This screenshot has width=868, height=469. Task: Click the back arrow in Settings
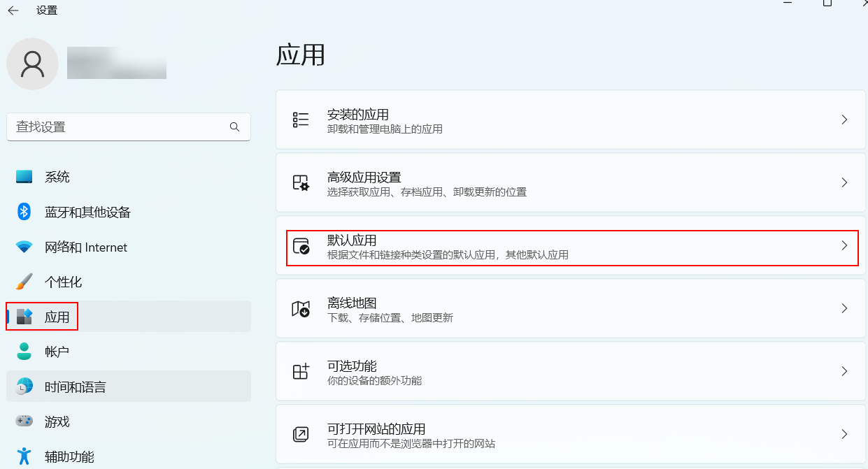coord(13,10)
